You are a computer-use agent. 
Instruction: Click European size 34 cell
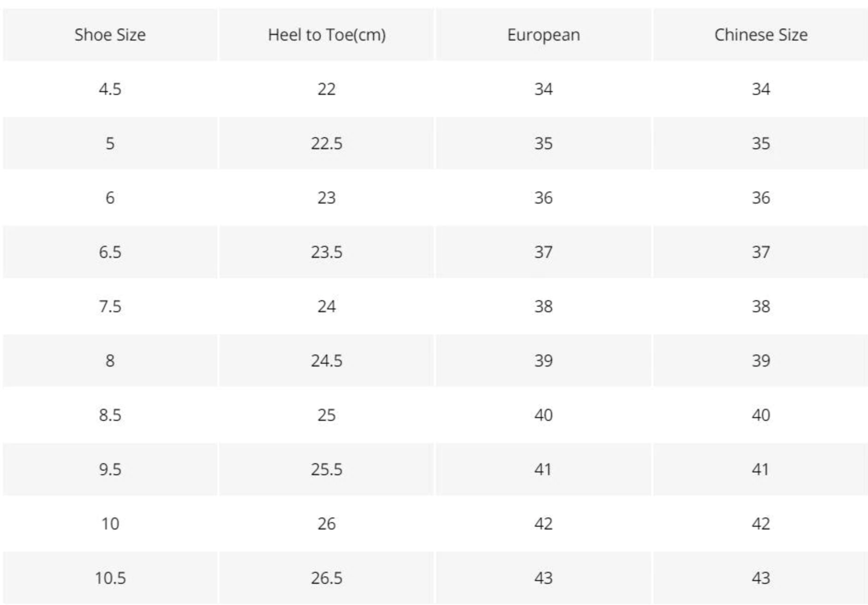544,89
